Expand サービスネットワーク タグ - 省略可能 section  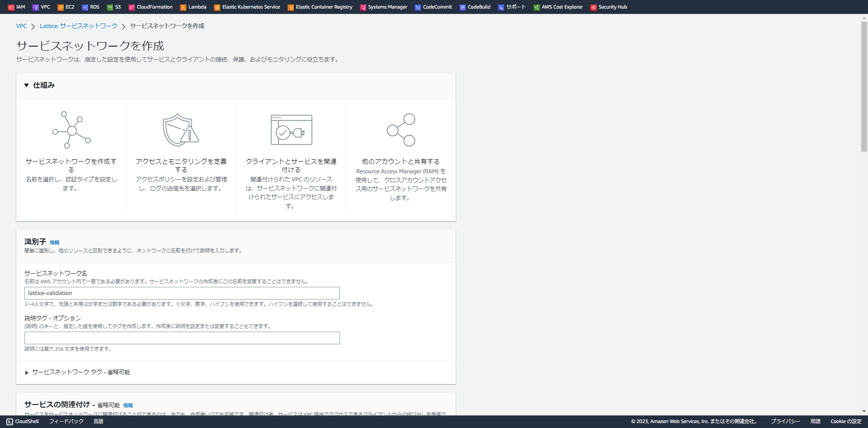(27, 372)
